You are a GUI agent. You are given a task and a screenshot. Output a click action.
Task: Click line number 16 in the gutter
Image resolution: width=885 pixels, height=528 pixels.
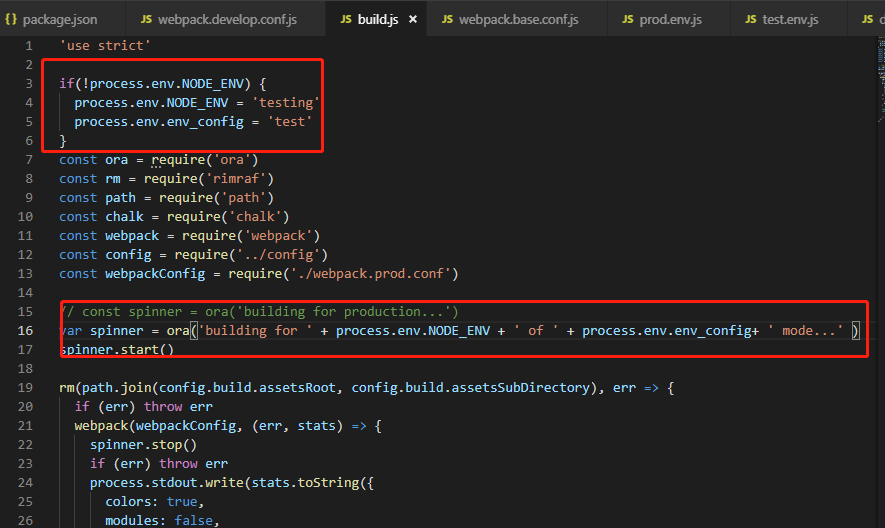click(x=27, y=330)
